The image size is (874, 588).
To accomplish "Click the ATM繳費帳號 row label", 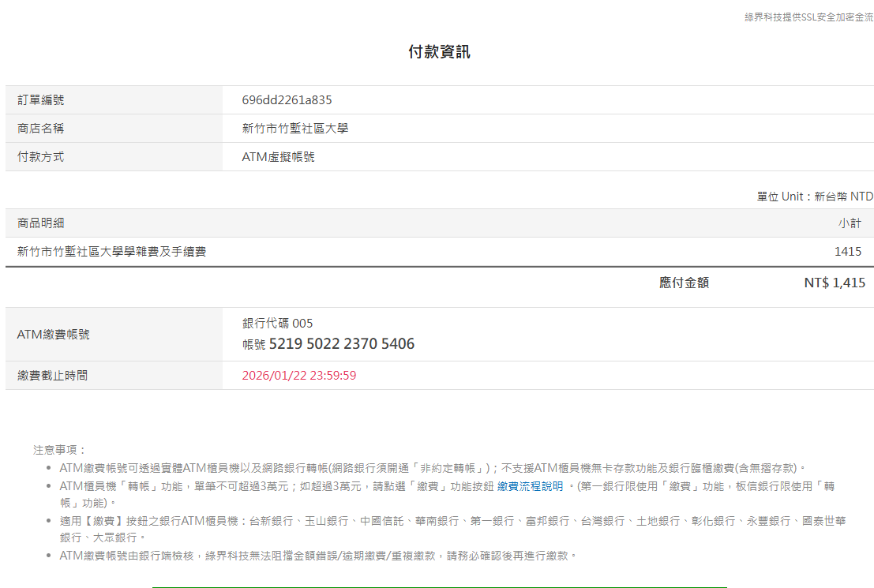I will (x=54, y=335).
